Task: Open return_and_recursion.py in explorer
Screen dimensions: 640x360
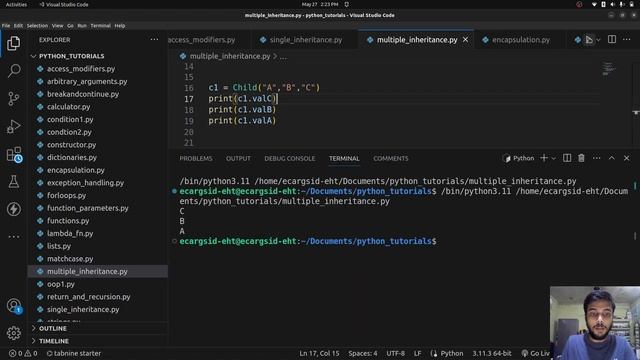Action: 88,296
